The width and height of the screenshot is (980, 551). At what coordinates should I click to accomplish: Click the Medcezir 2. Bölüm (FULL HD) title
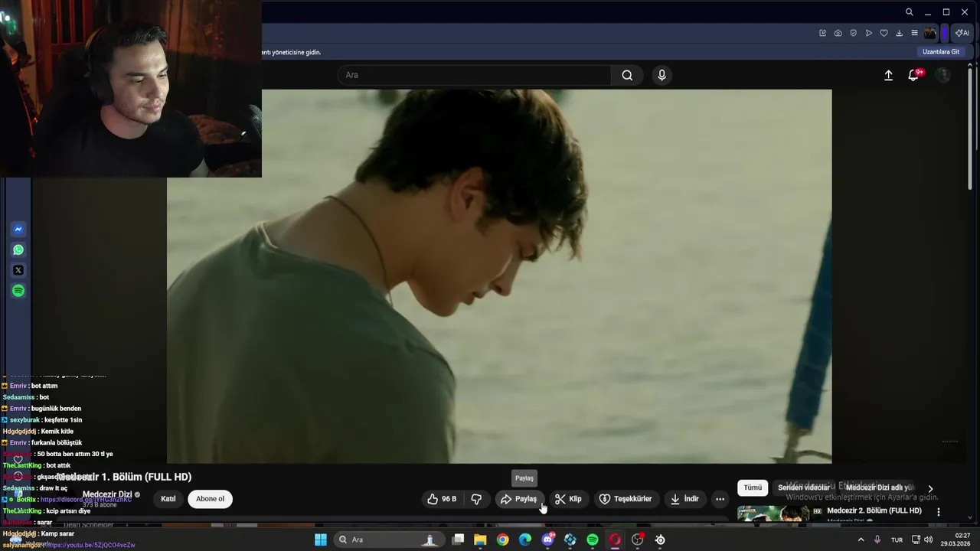point(874,511)
